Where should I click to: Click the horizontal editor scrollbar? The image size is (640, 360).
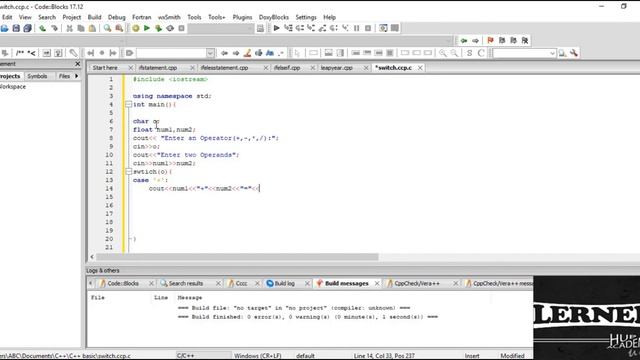[x=237, y=257]
